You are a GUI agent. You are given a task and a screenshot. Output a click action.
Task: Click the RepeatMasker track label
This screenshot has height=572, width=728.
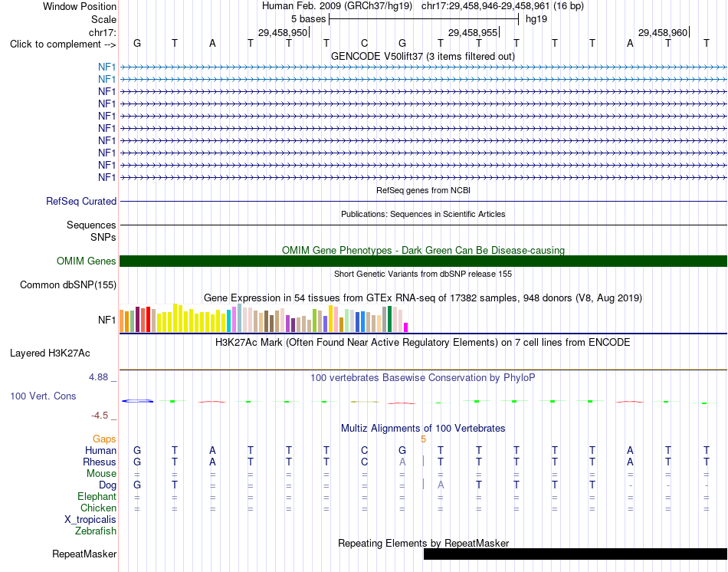click(84, 554)
